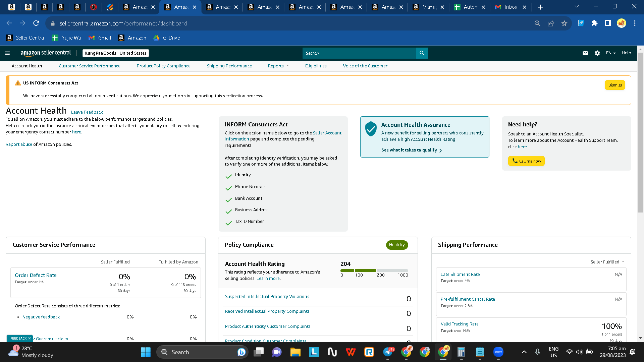Click the Windows taskbar Search box
The width and height of the screenshot is (644, 362).
point(202,352)
